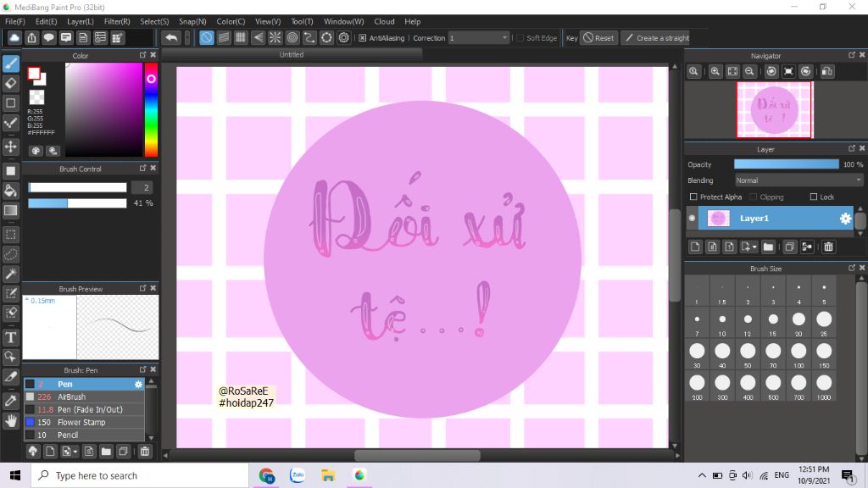Select the Text tool
The width and height of the screenshot is (868, 488).
coord(10,337)
